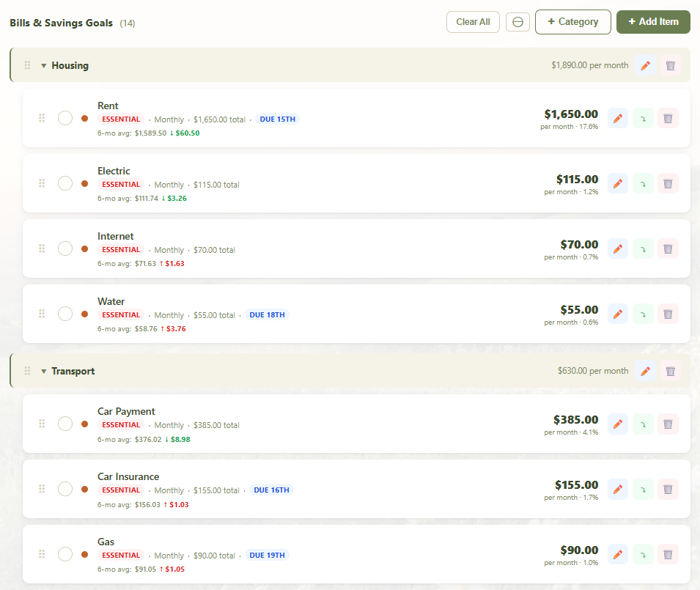
Task: Edit the Gas item with pencil icon
Action: click(x=618, y=554)
